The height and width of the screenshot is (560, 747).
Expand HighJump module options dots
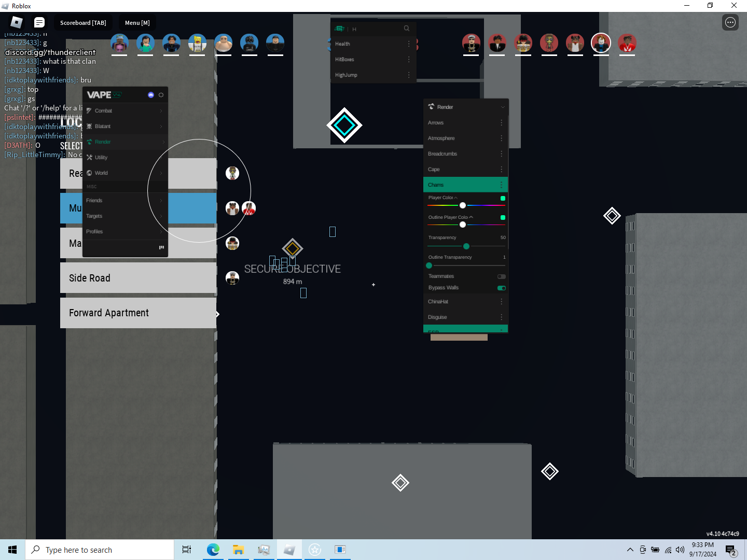click(x=409, y=75)
